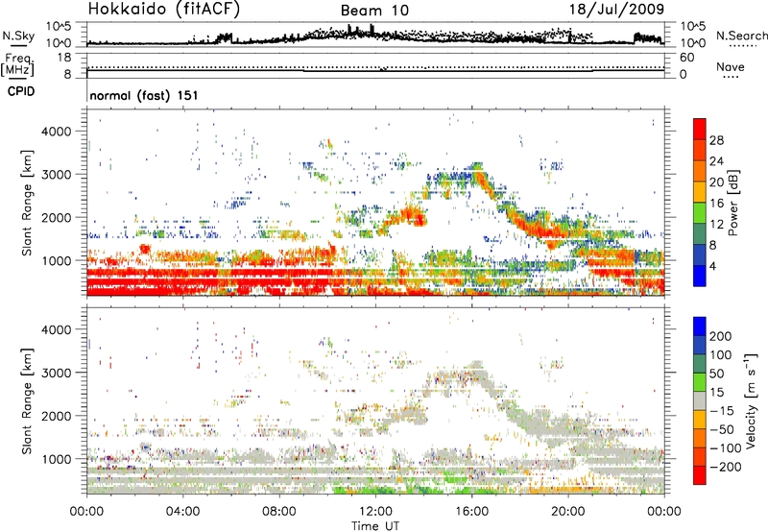The height and width of the screenshot is (532, 768).
Task: Click the 'Power [dB]' colorbar label
Action: [x=733, y=203]
